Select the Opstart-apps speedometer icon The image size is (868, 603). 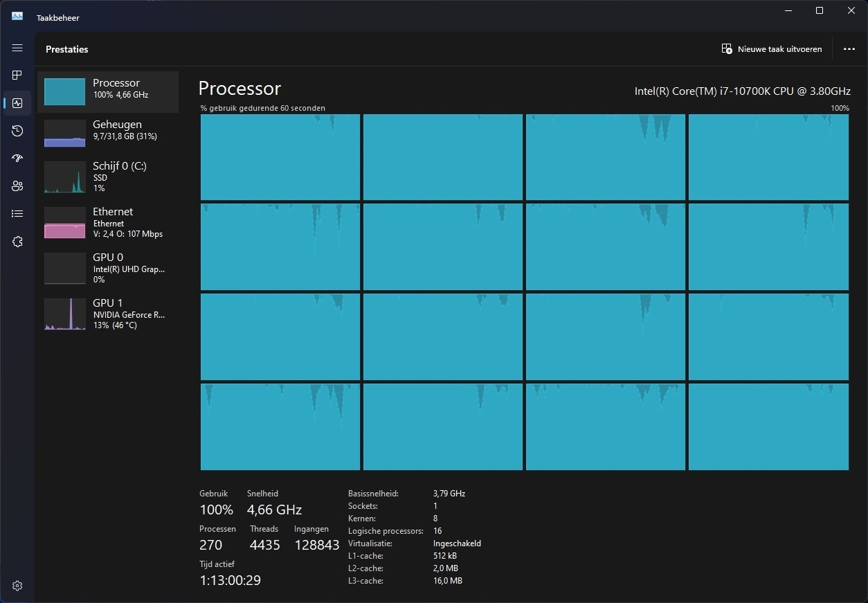click(17, 158)
